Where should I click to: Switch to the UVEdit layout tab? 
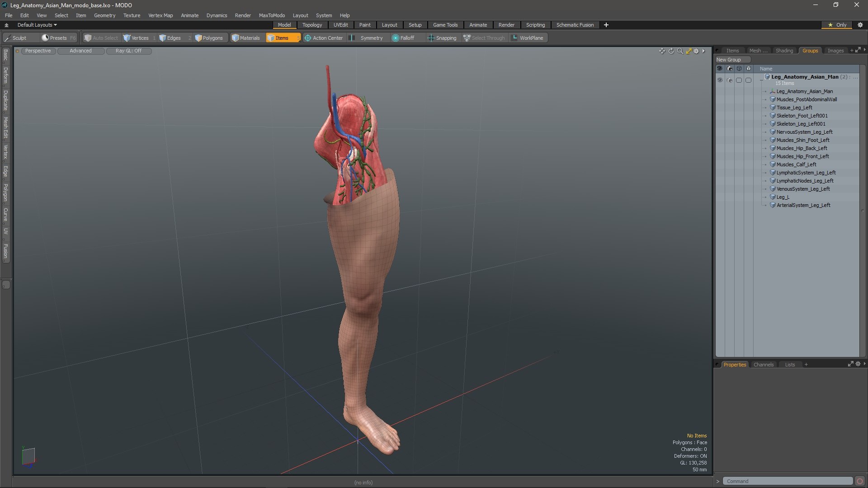[340, 25]
